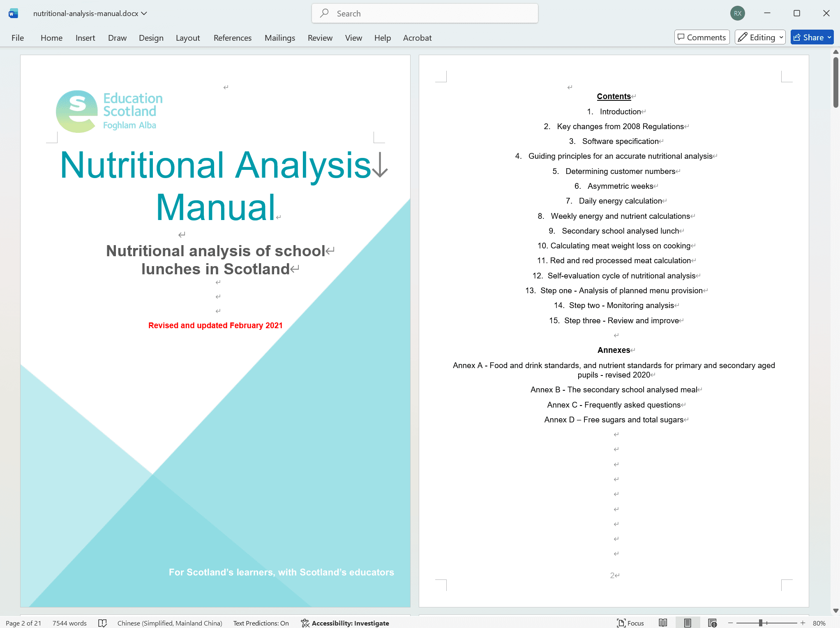Open the References ribbon tab
This screenshot has width=840, height=628.
click(232, 38)
